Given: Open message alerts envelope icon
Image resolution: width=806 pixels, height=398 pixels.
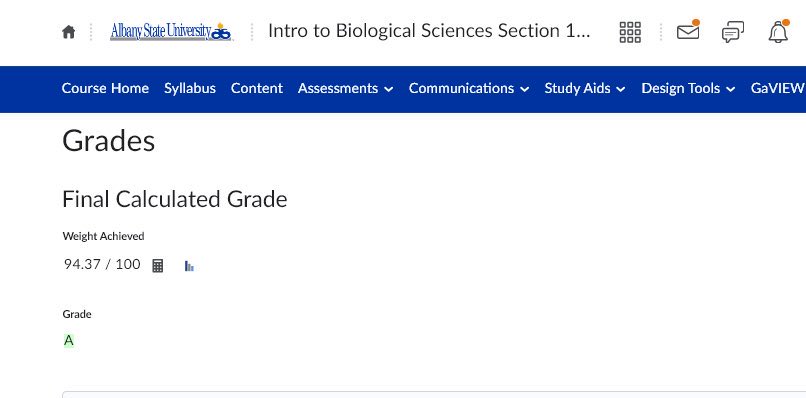Looking at the screenshot, I should (x=688, y=31).
